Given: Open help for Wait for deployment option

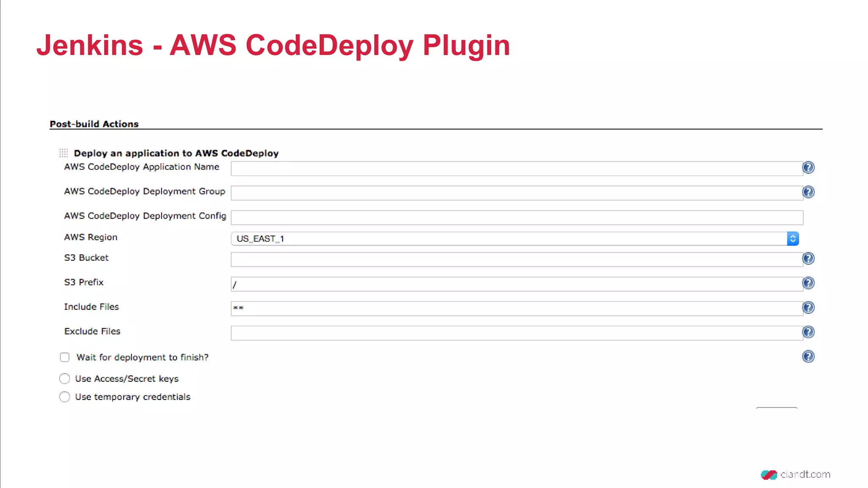Looking at the screenshot, I should pyautogui.click(x=808, y=357).
